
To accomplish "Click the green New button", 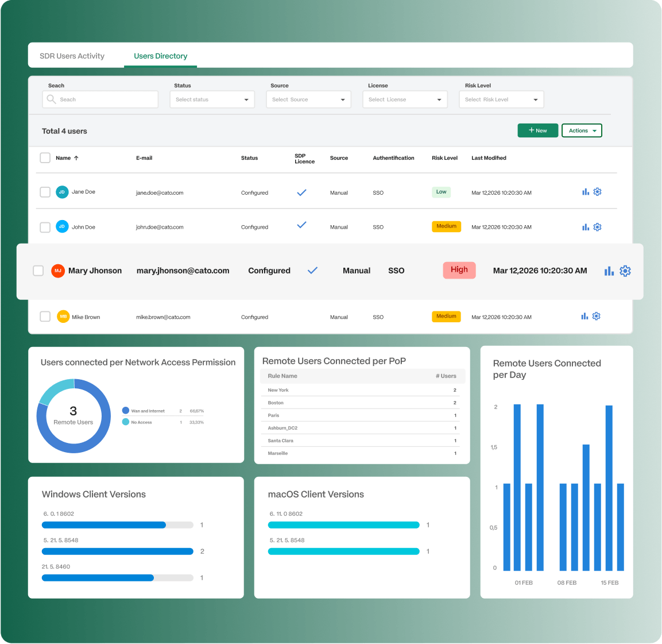I will (537, 130).
